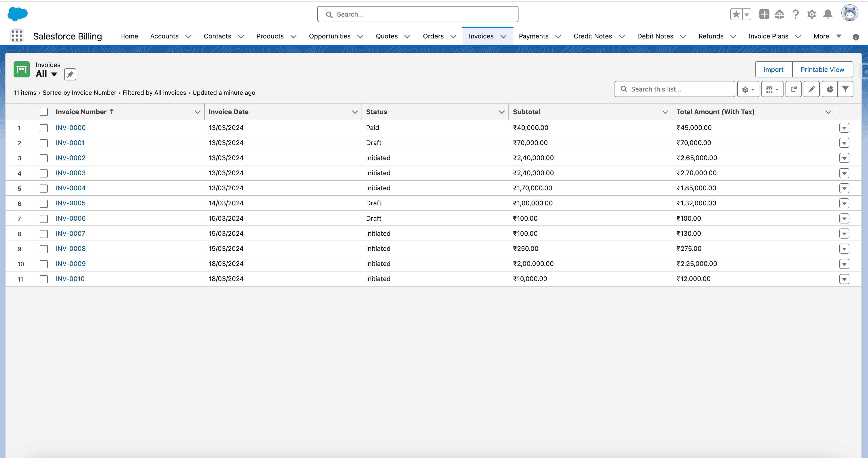Open Status column menu chevron
Image resolution: width=868 pixels, height=458 pixels.
point(502,112)
